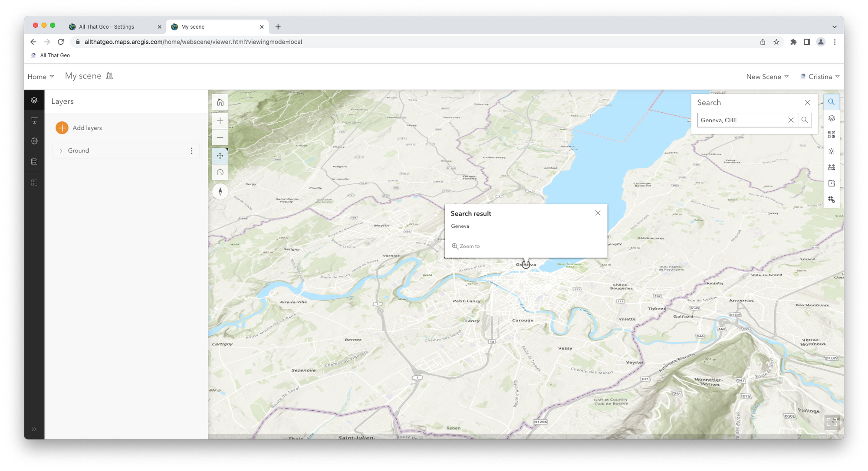Click the Save scene disk icon
This screenshot has width=868, height=471.
tap(34, 161)
